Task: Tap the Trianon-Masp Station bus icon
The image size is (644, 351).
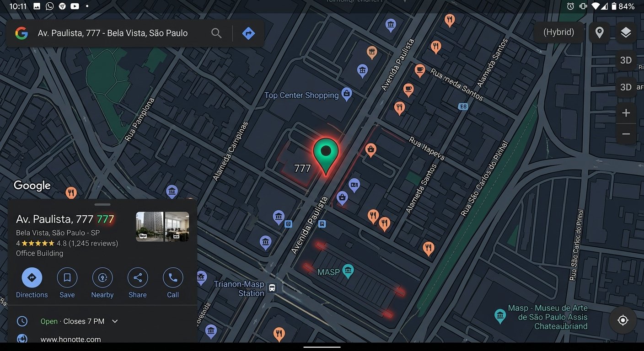Action: (x=272, y=288)
